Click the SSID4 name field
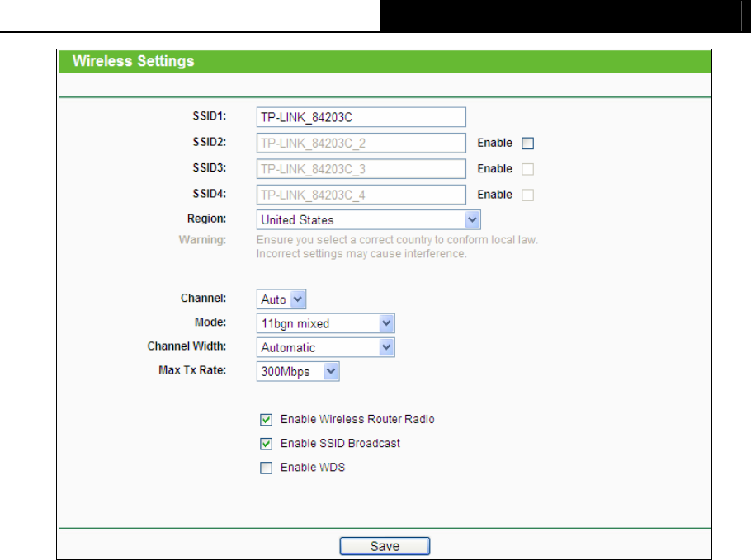The image size is (751, 560). tap(361, 195)
